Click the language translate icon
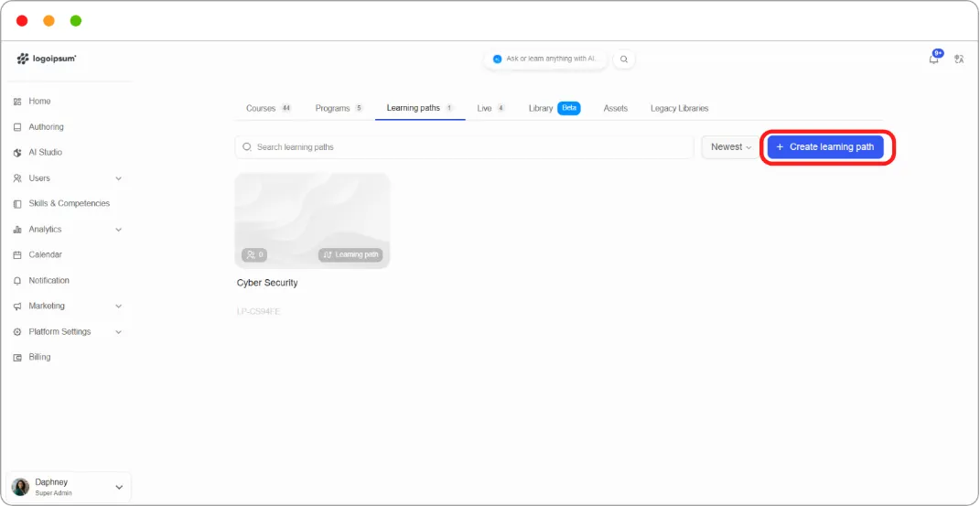The height and width of the screenshot is (506, 980). click(959, 59)
